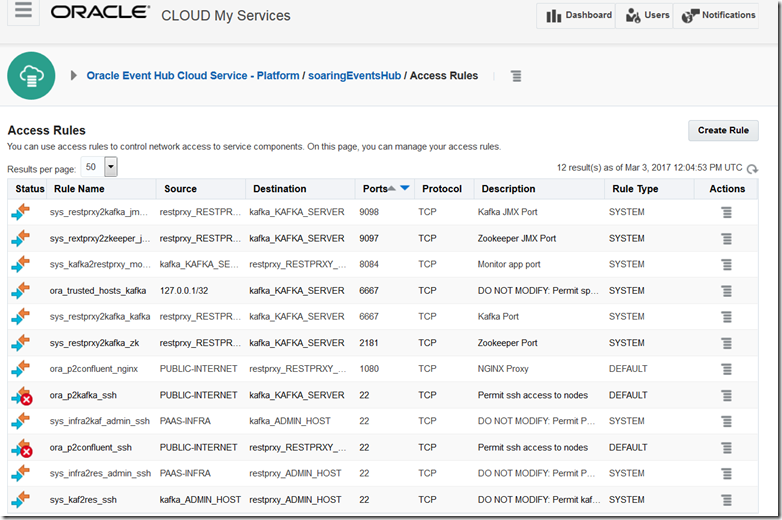Open the hamburger navigation menu

click(x=24, y=12)
